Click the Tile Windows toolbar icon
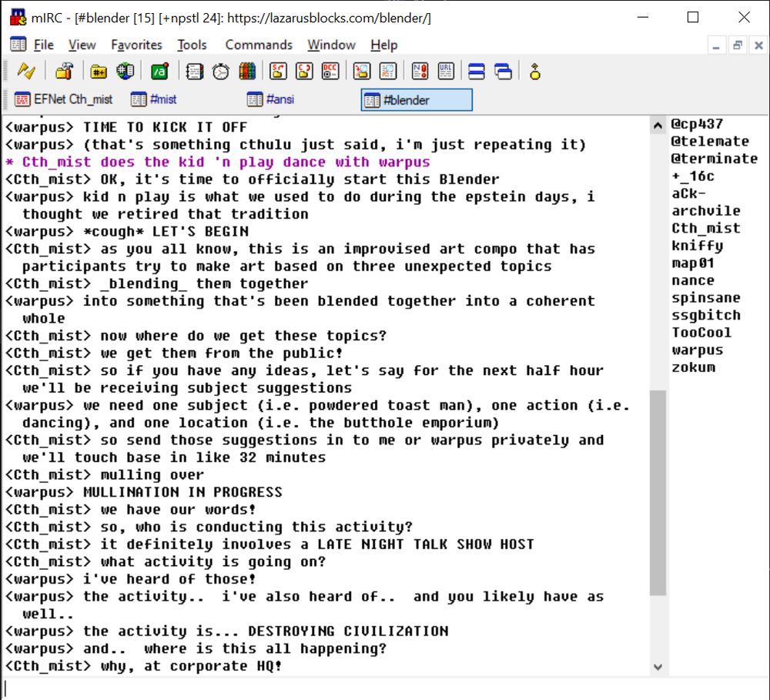 [477, 72]
